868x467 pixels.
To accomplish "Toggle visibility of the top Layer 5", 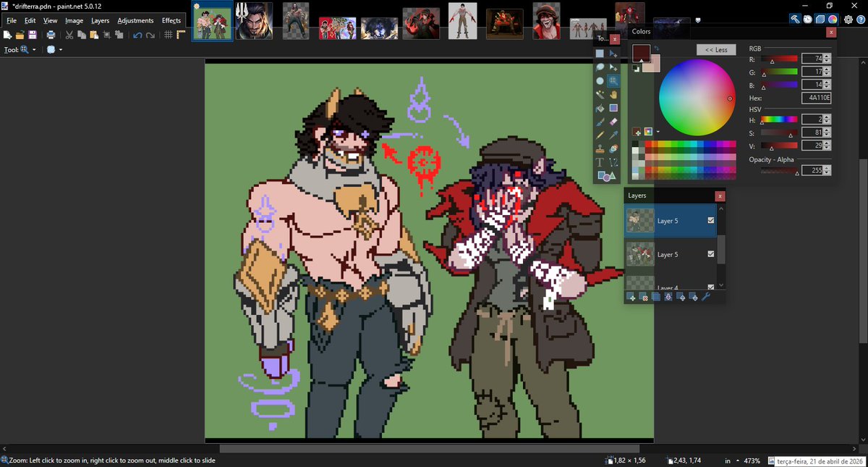I will [710, 222].
